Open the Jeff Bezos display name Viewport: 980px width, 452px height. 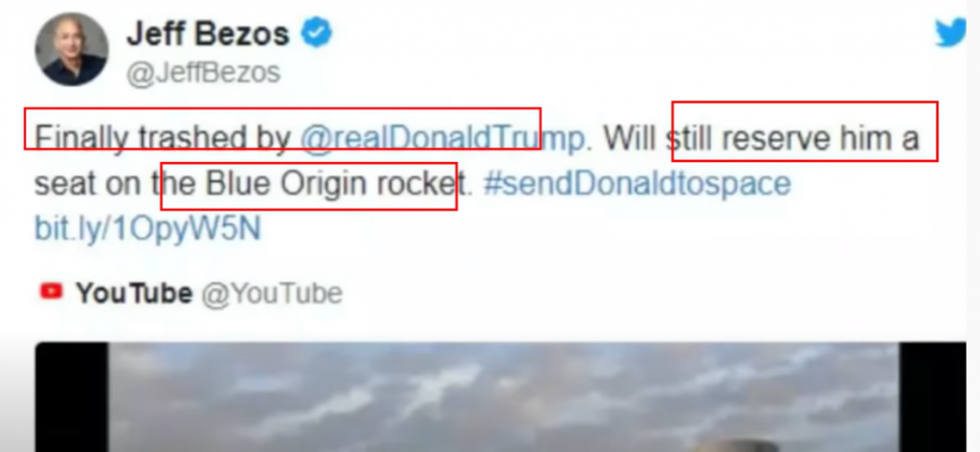(208, 34)
